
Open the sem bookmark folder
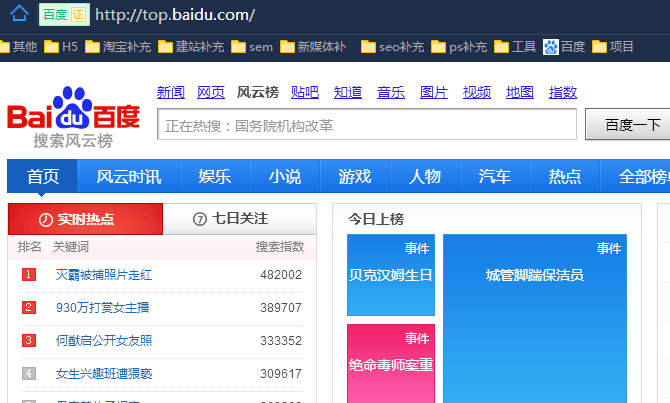[252, 47]
